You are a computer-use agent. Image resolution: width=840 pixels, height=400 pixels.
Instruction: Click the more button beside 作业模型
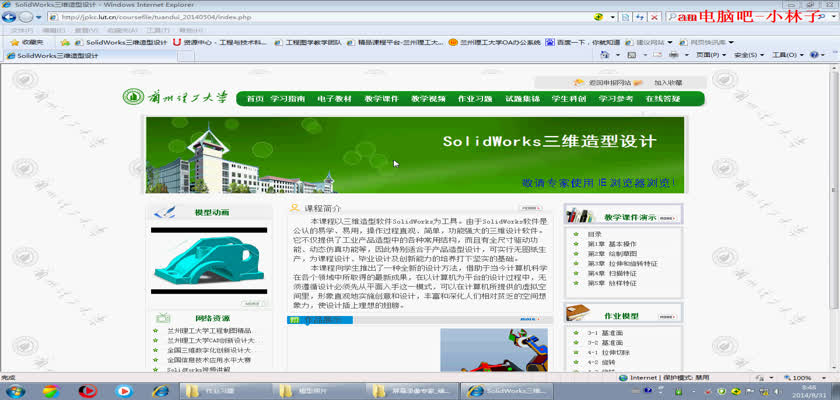[668, 317]
